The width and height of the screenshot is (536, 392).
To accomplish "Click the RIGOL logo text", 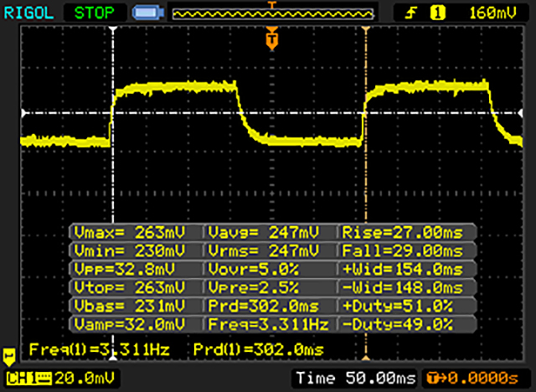I will 28,13.
